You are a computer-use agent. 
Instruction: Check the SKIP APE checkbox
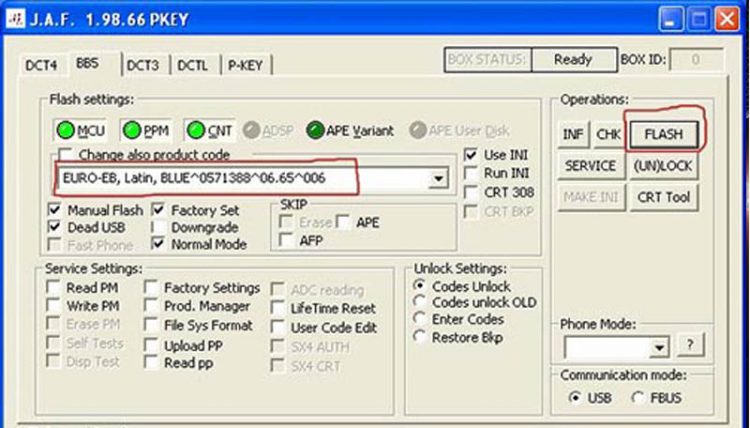point(343,222)
